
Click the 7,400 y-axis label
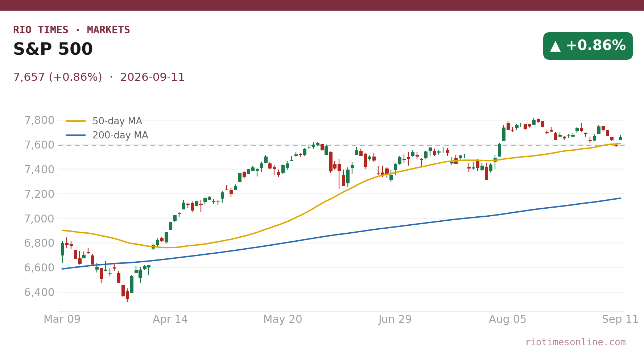point(39,169)
